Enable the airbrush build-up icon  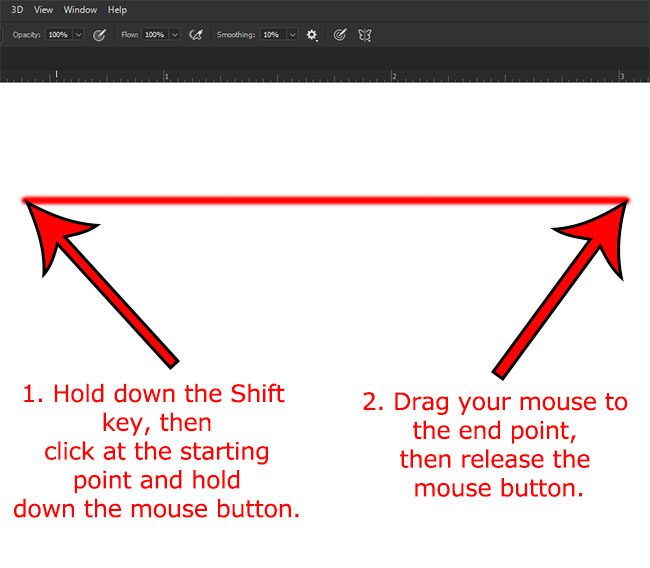pyautogui.click(x=196, y=34)
